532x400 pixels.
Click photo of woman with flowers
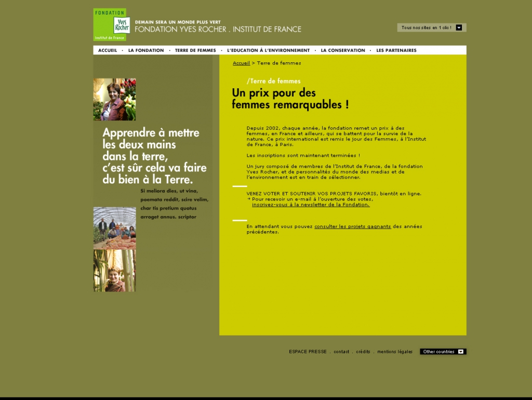coord(115,99)
